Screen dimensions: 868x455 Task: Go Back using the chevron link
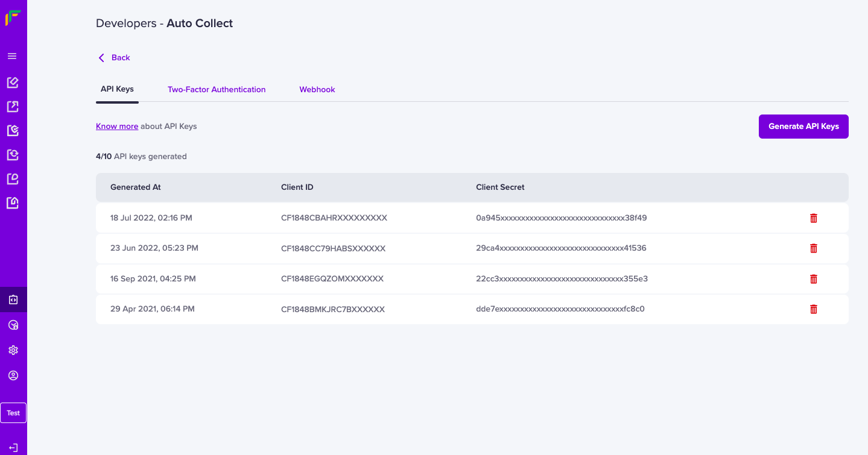[x=114, y=58]
